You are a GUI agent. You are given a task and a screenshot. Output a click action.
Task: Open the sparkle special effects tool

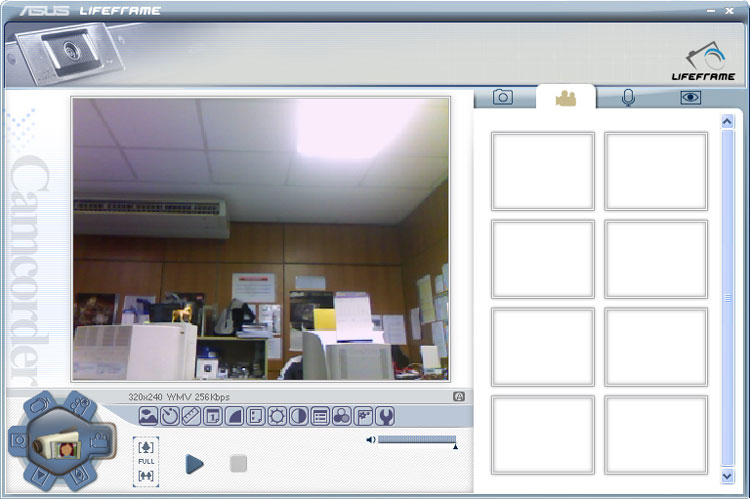[363, 416]
